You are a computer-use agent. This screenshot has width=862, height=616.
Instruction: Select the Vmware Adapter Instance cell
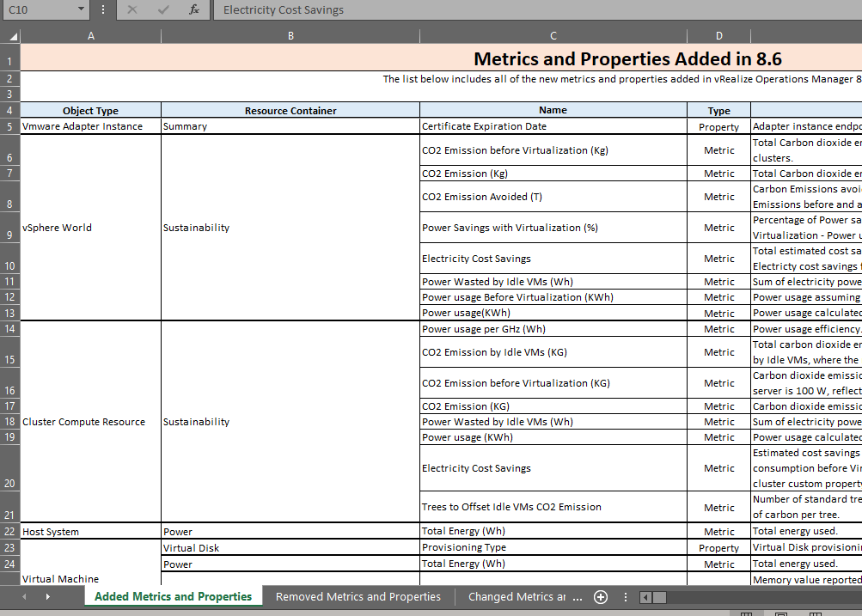[x=91, y=126]
